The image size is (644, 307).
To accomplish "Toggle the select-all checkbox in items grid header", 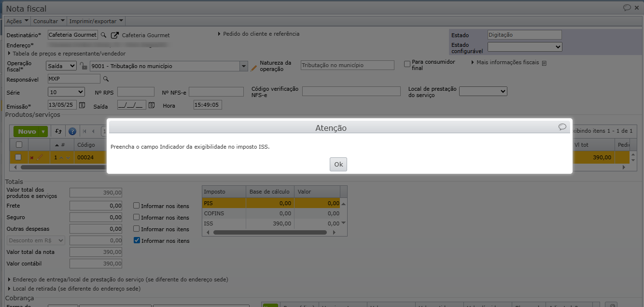I will click(x=19, y=144).
